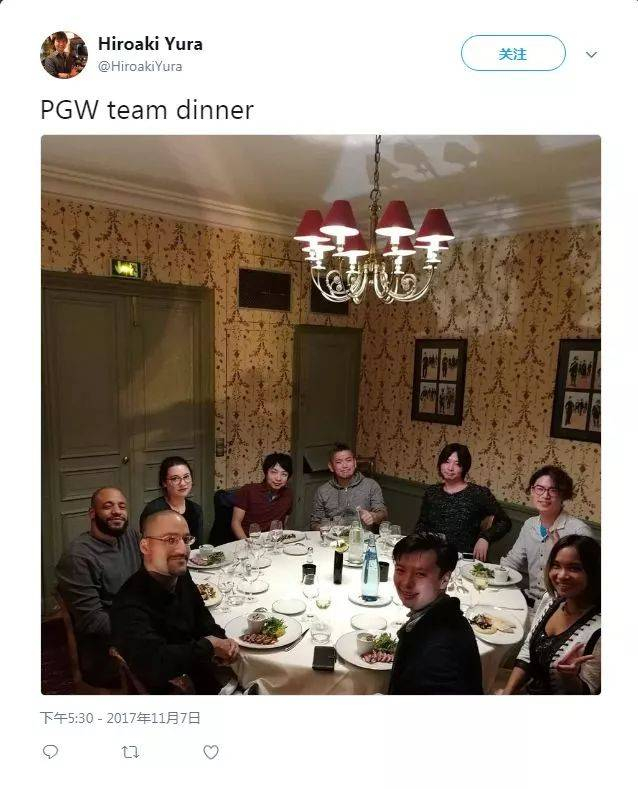Retweet this post using the retweet icon
Viewport: 638px width, 789px height.
click(x=130, y=752)
